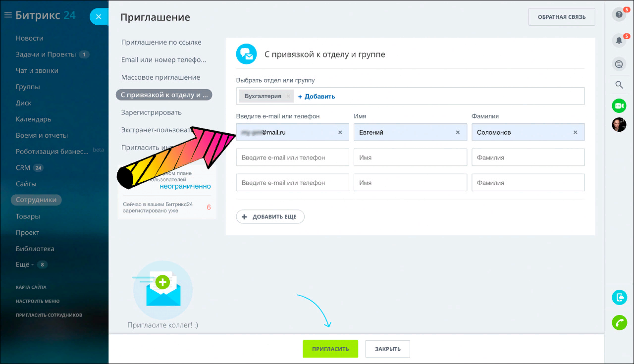Close the slider with the blue X button

(x=99, y=17)
